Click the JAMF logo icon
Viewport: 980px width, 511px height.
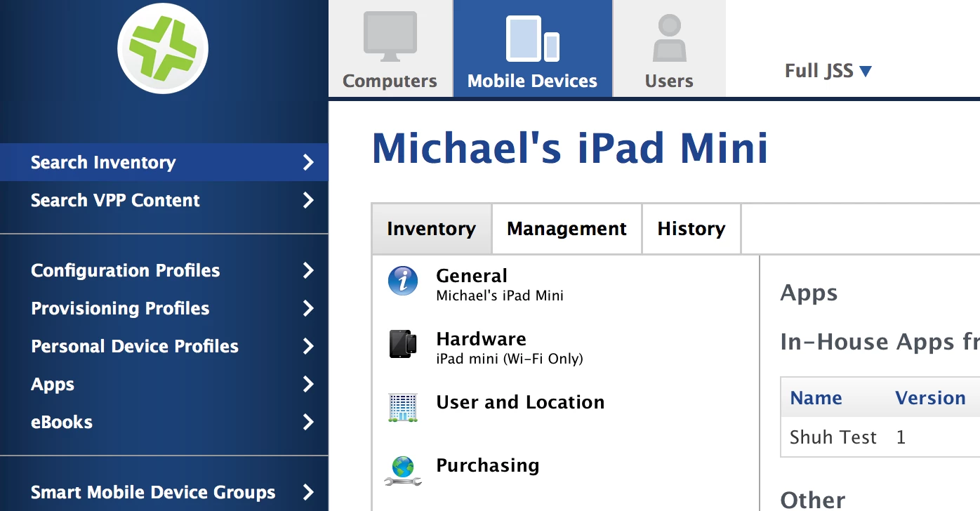tap(163, 48)
